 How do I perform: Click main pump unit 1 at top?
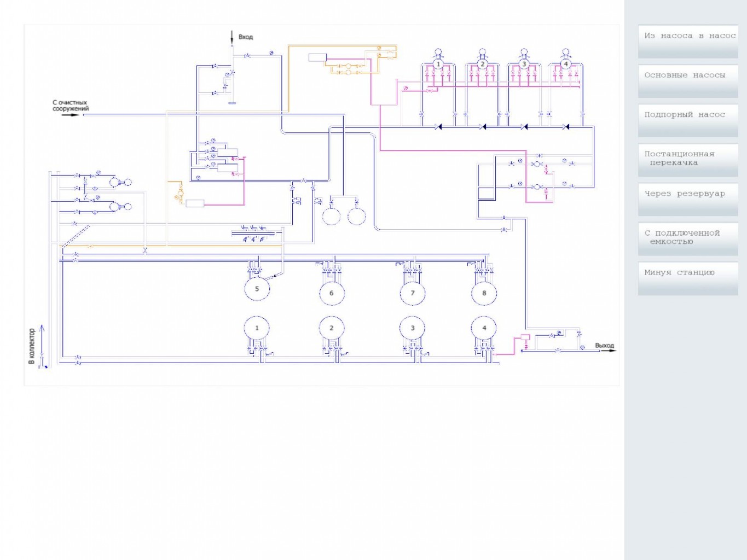click(438, 63)
